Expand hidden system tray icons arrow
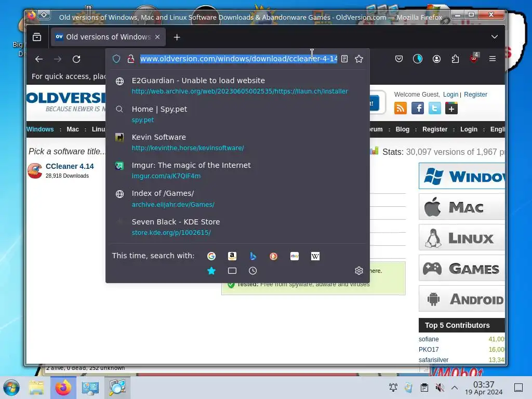 tap(455, 388)
